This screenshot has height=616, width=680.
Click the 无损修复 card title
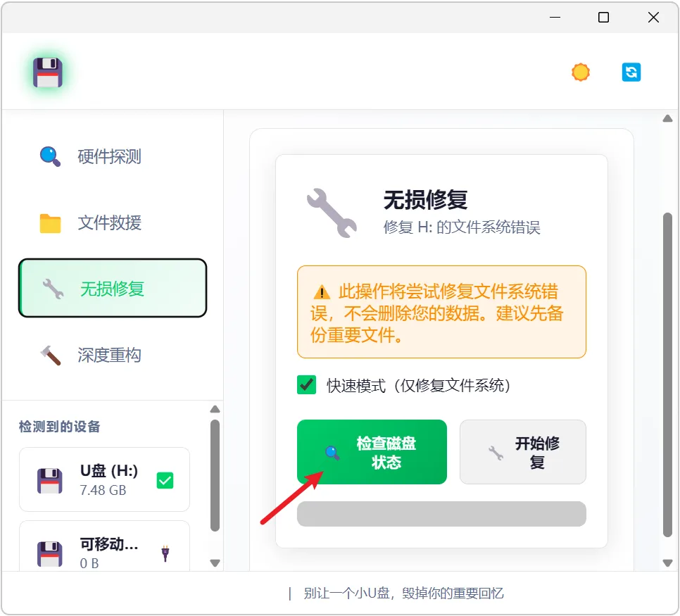(x=425, y=199)
